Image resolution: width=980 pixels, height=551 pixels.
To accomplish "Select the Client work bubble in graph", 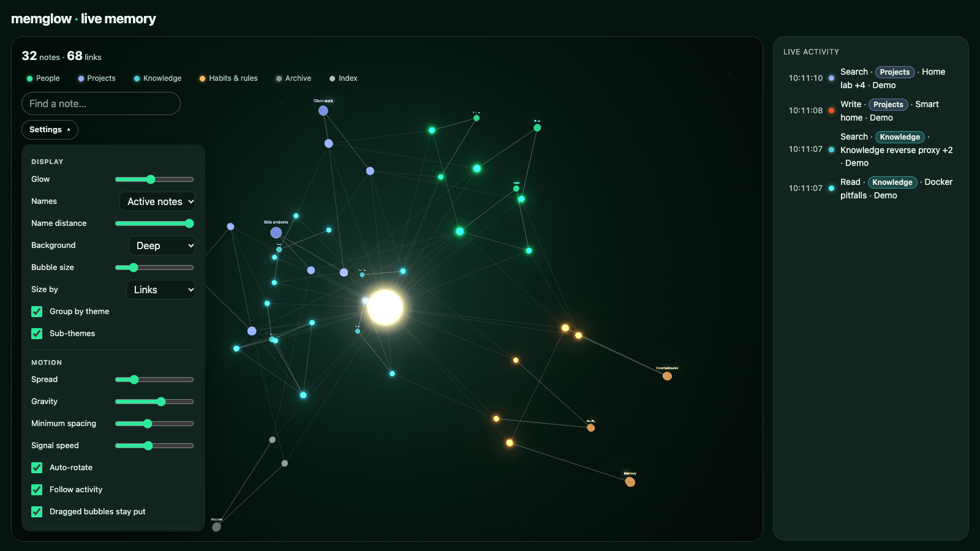I will pos(323,111).
